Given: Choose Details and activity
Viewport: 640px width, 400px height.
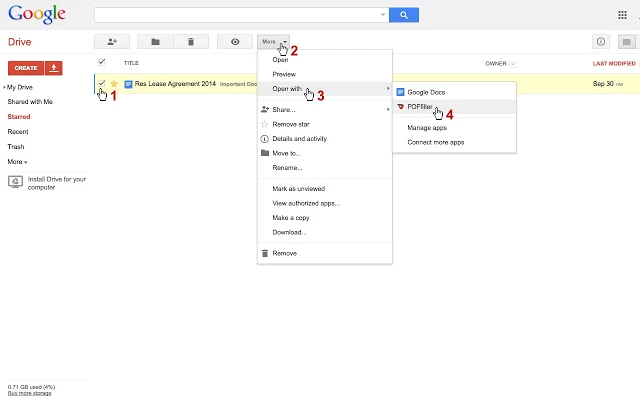Looking at the screenshot, I should pos(325,139).
